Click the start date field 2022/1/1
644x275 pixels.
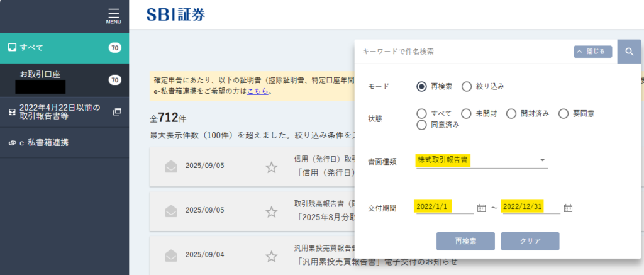(445, 207)
